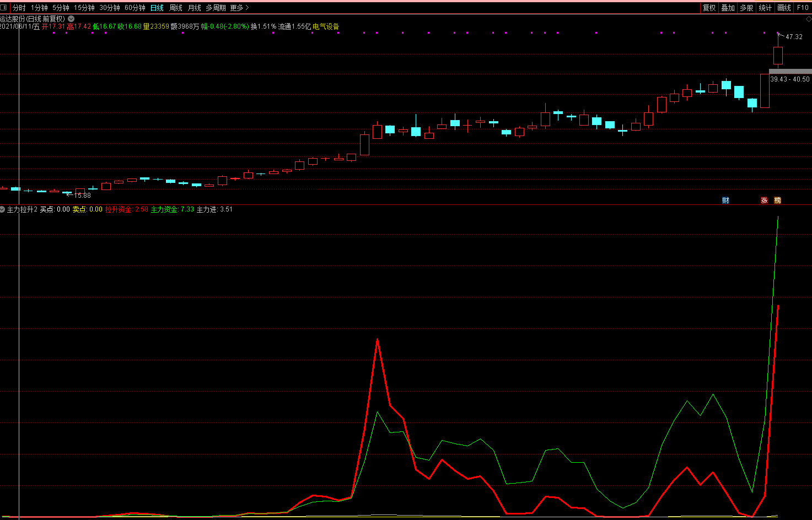Click the 换1.51% turnover rate value
812x520 pixels.
264,26
